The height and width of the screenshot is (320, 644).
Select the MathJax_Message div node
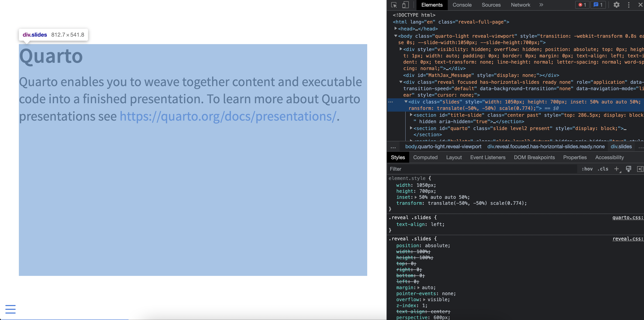pyautogui.click(x=481, y=75)
